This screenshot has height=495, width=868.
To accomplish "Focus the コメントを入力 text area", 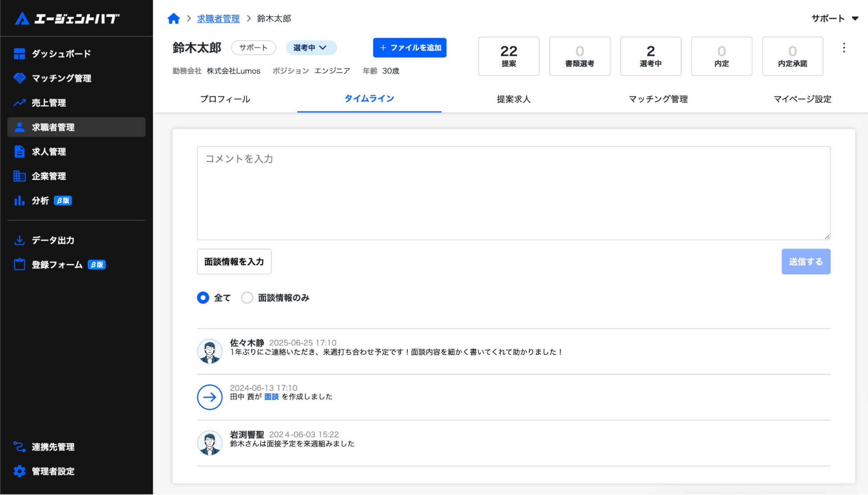I will 513,193.
